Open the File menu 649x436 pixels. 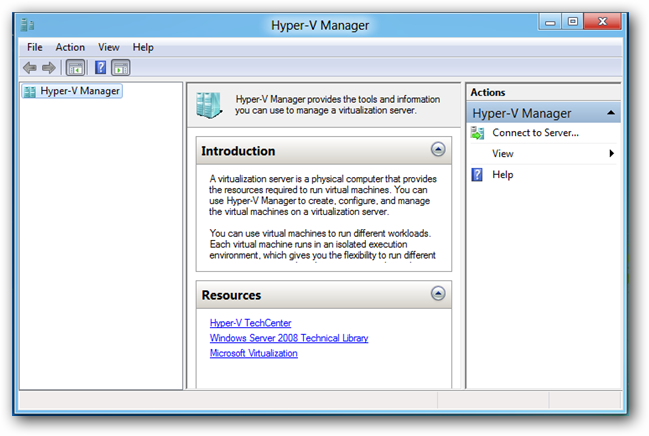pyautogui.click(x=35, y=47)
